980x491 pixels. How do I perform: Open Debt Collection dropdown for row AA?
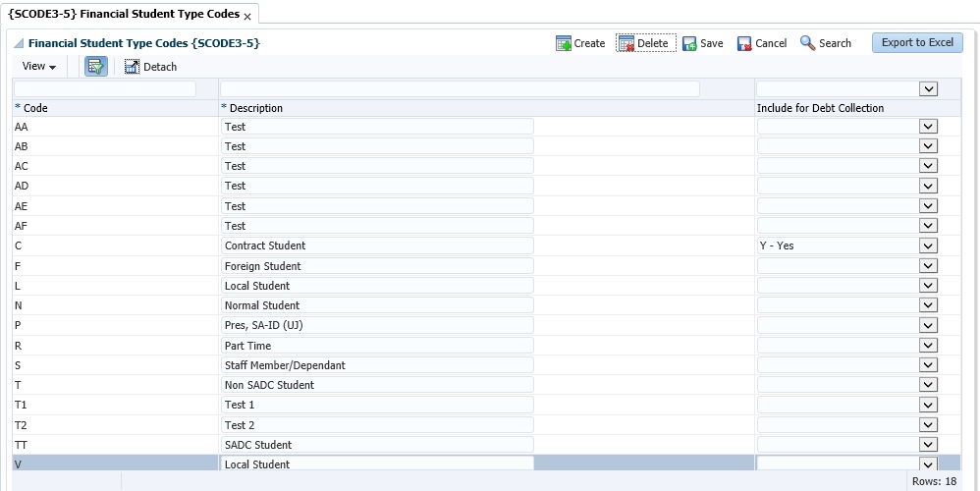tap(928, 127)
